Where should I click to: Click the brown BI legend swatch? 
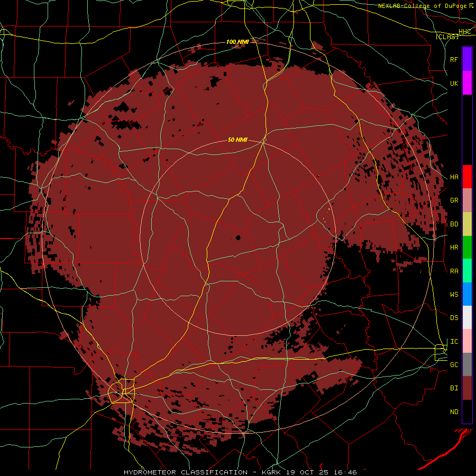[467, 388]
